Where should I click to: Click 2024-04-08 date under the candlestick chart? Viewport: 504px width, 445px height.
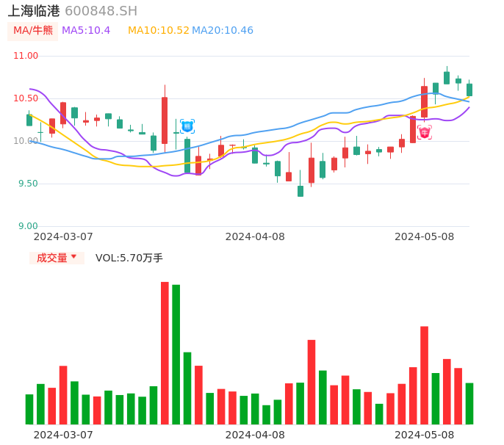tap(255, 236)
